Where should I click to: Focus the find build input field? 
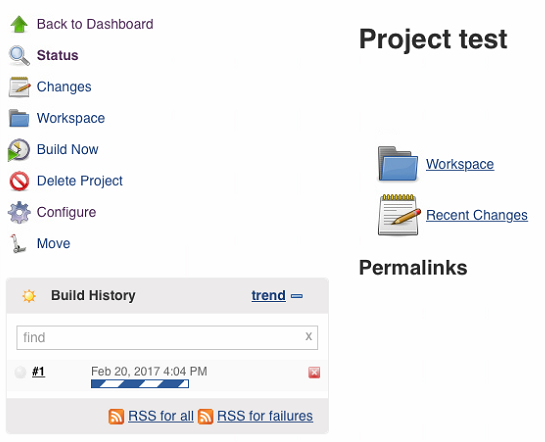pos(167,337)
